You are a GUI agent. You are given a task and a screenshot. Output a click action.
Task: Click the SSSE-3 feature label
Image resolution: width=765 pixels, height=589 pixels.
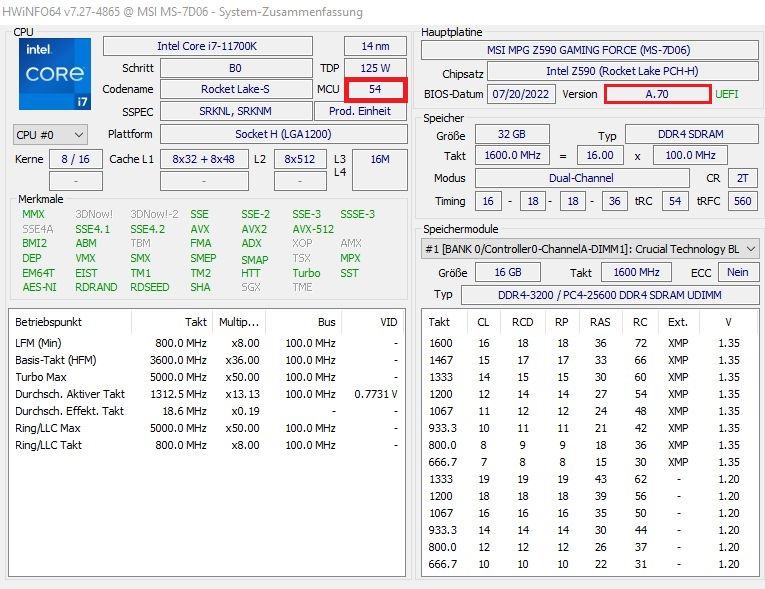[x=358, y=214]
